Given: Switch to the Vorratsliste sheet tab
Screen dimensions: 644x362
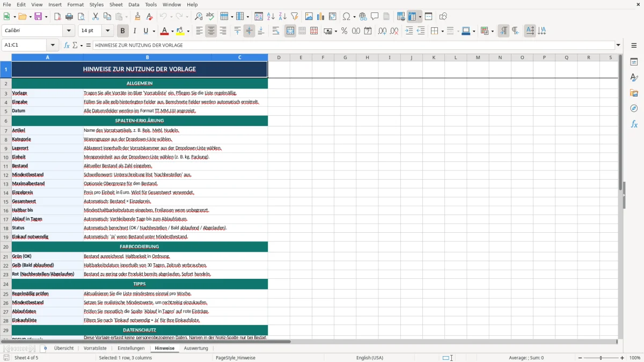Looking at the screenshot, I should click(x=95, y=348).
